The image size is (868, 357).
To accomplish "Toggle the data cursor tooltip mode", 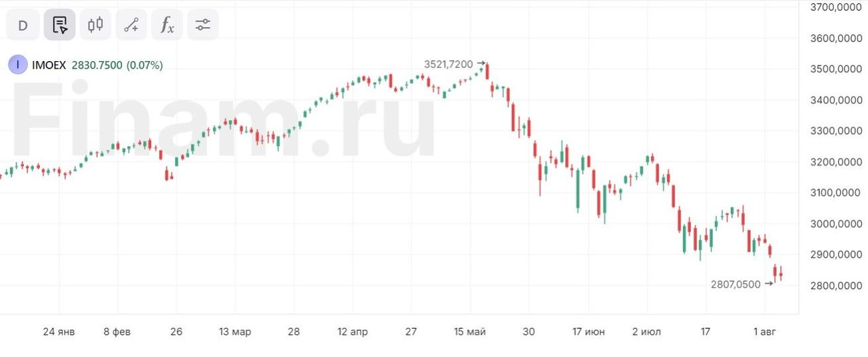I will click(x=60, y=26).
